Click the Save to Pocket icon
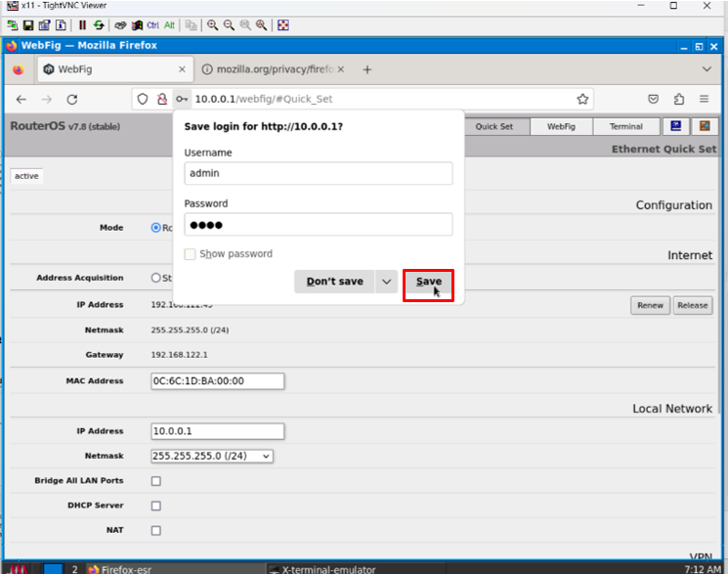Viewport: 728px width, 574px height. (x=654, y=99)
